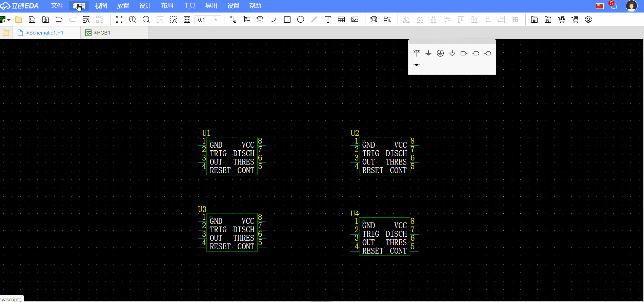Select the U1 component designator
The image size is (644, 302).
206,133
